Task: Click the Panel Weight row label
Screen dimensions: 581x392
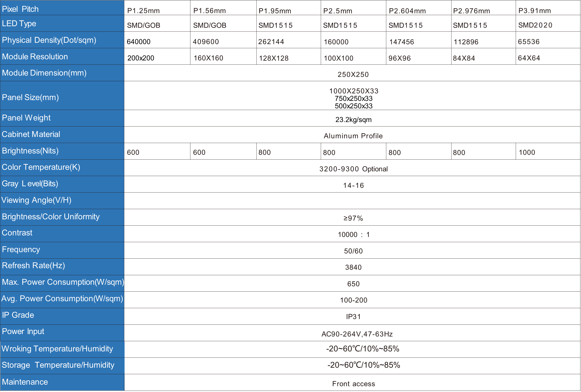Action: 26,118
